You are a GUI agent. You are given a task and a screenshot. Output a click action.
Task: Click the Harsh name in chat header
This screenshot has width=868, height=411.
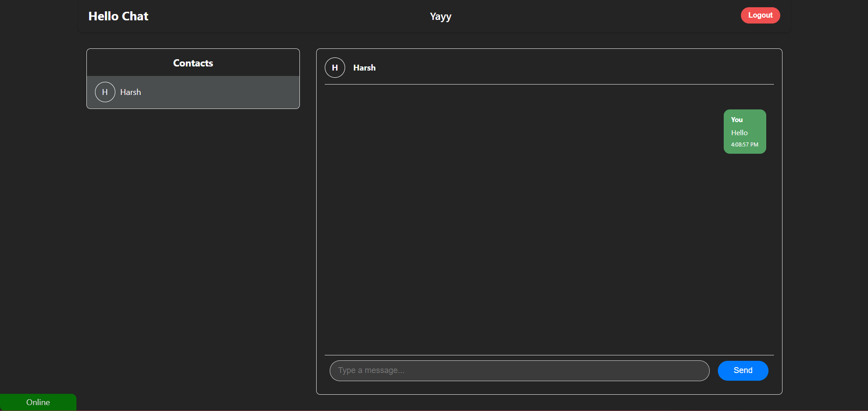pyautogui.click(x=364, y=68)
